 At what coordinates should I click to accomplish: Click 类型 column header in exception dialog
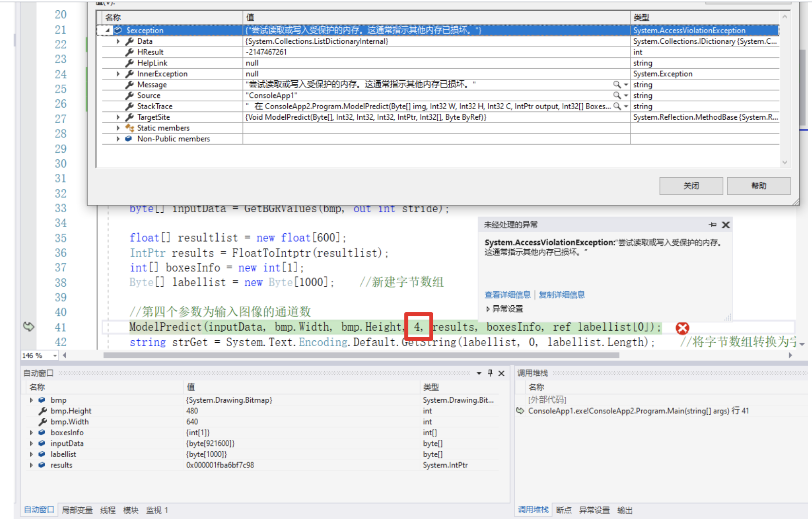[x=705, y=18]
